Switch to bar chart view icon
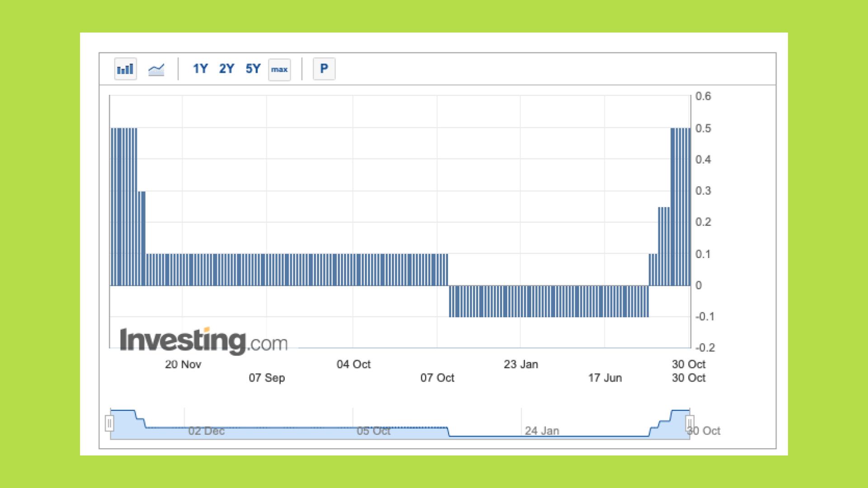The width and height of the screenshot is (868, 488). tap(125, 69)
